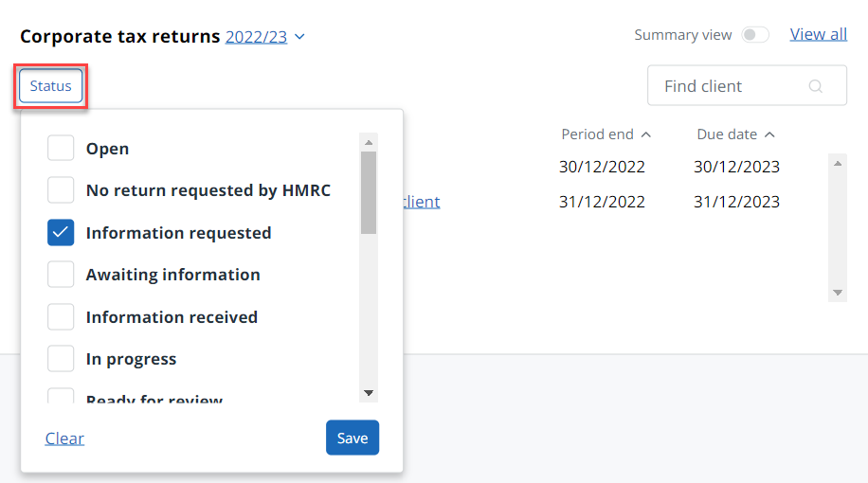Uncheck Information requested checkbox
Screen dimensions: 868x483
[x=61, y=233]
